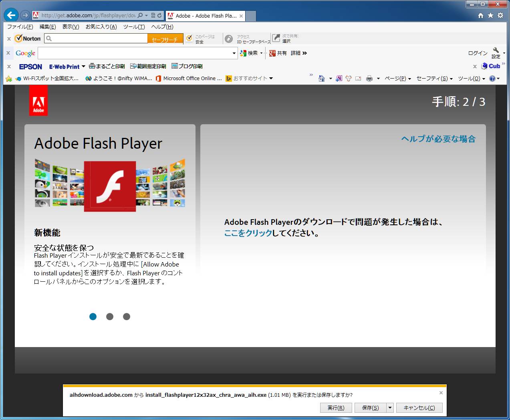Open the Google search box history dropdown

click(234, 53)
